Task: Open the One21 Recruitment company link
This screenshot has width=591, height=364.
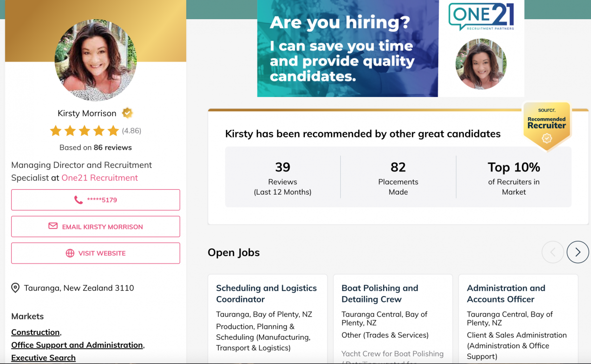Action: [99, 178]
